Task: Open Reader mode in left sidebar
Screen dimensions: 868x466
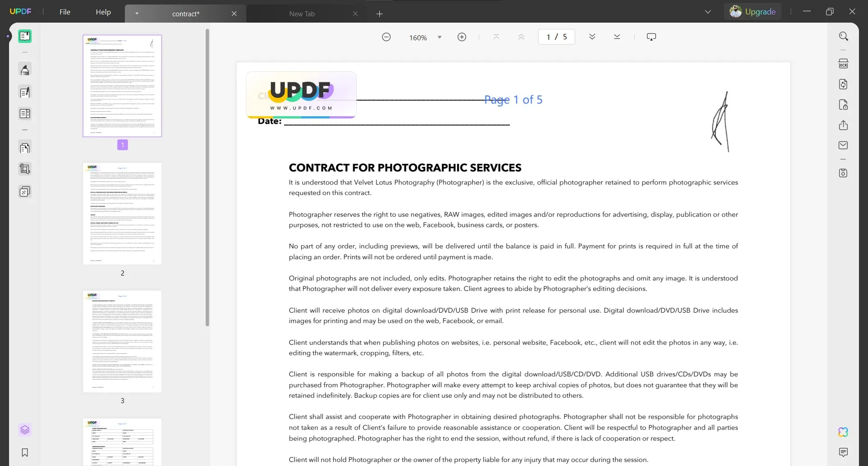Action: [25, 36]
